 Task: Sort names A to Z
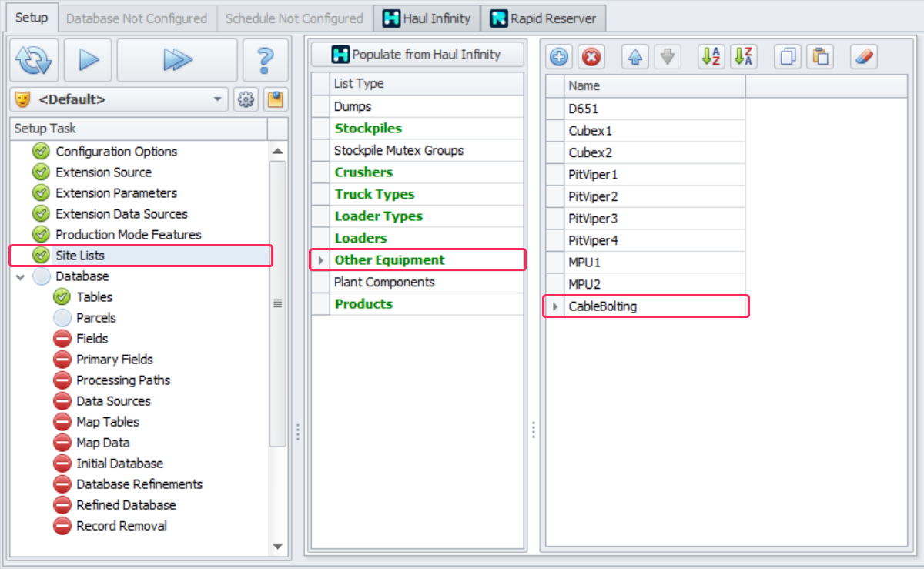(711, 57)
